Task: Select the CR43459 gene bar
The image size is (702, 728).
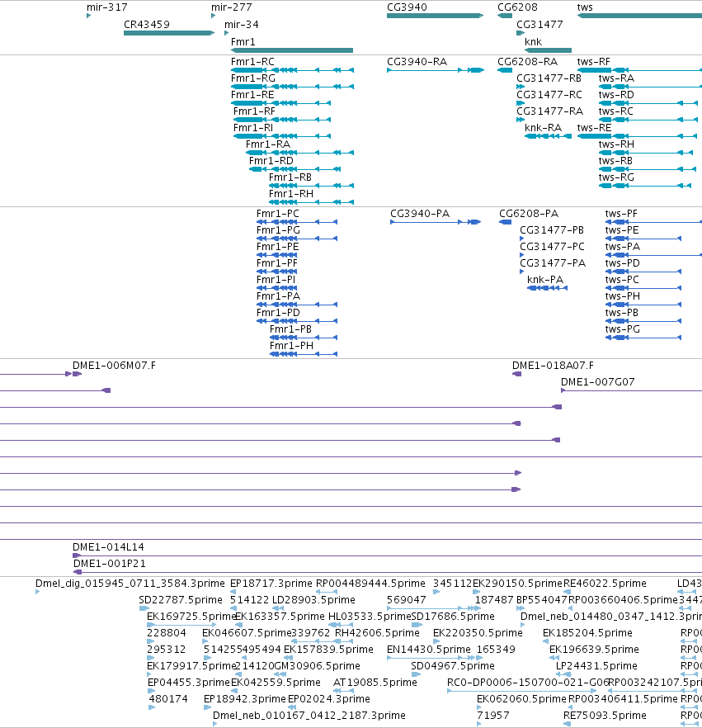Action: 169,33
